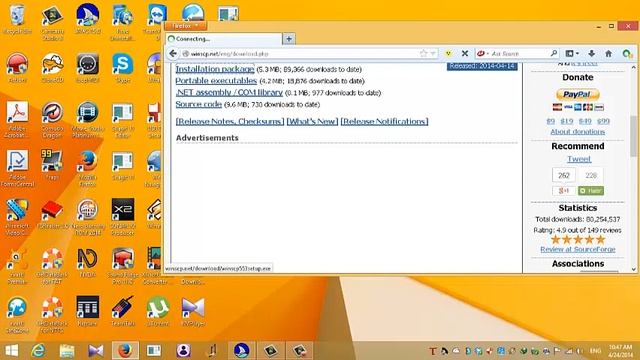Bookmark this page with the star icon

click(423, 53)
